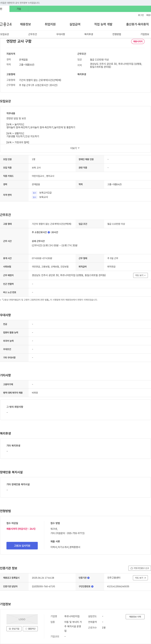Click the info icon beside 구인인증번호 label
This screenshot has height=644, width=151.
(92, 586)
